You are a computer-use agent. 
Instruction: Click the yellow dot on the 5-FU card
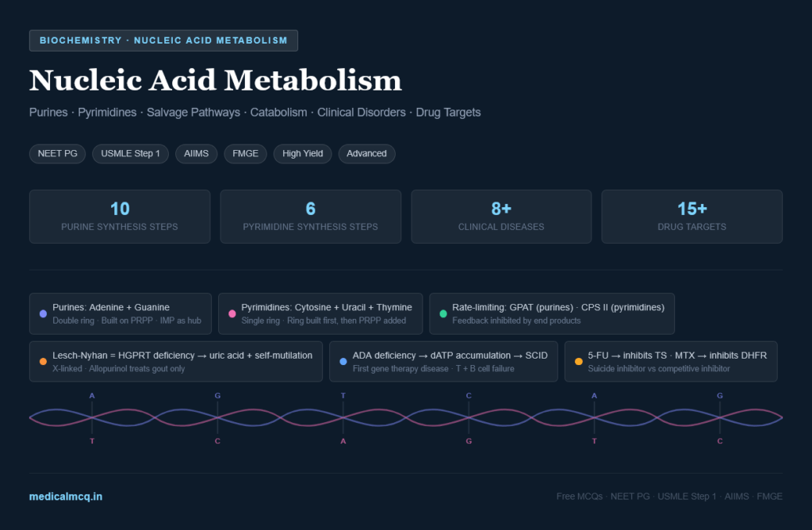pos(578,360)
